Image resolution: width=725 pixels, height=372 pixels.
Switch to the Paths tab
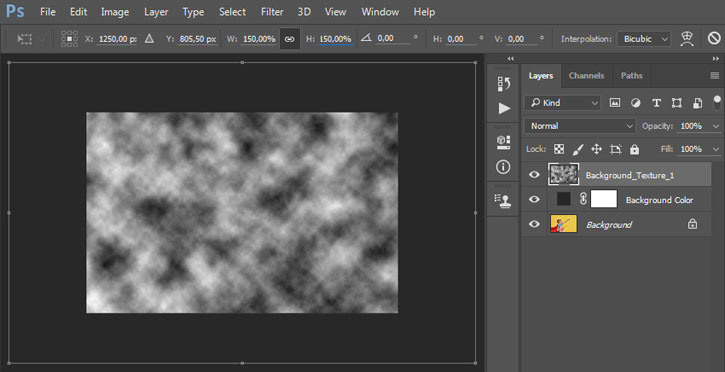632,76
